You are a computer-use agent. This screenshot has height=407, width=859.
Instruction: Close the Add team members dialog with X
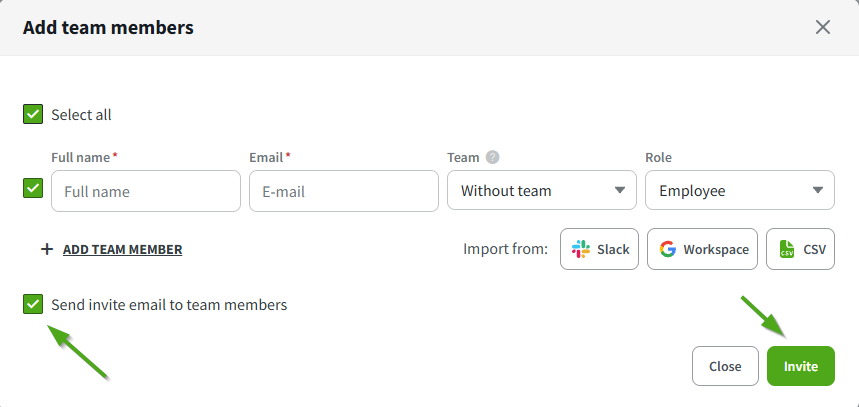(823, 27)
